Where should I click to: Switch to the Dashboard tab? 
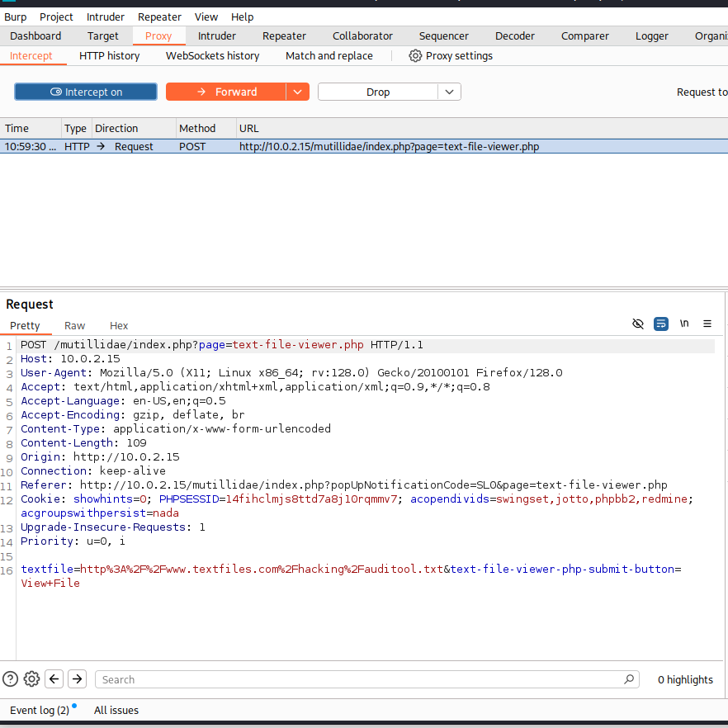[x=35, y=36]
